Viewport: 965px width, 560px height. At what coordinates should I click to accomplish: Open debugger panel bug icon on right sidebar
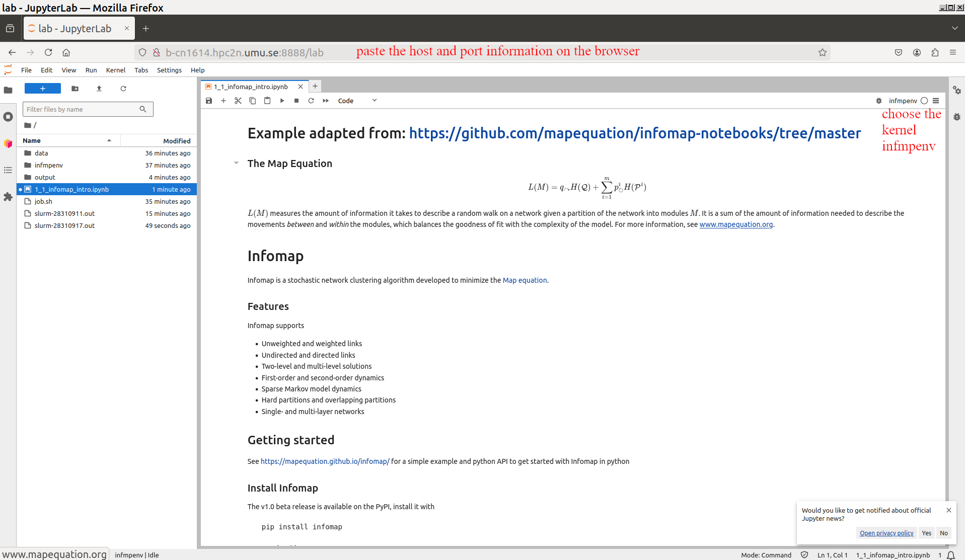[957, 117]
